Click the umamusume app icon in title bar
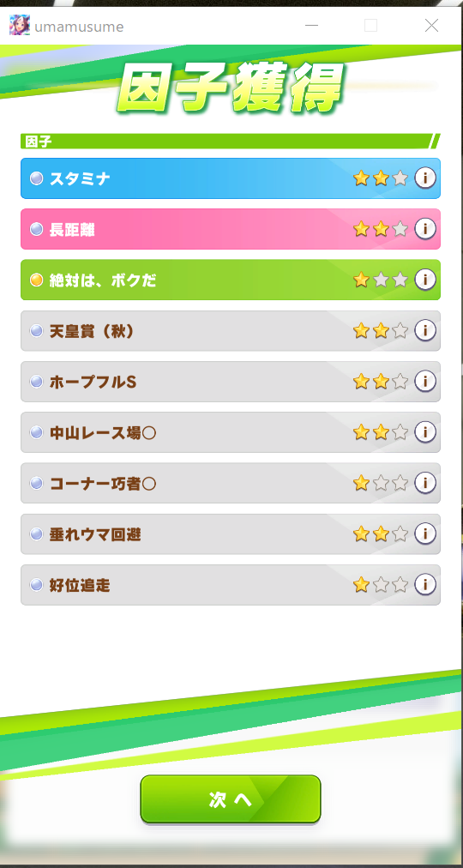The height and width of the screenshot is (868, 463). (20, 25)
